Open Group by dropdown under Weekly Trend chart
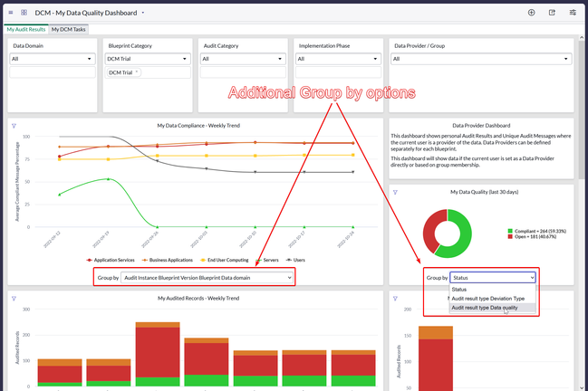Image resolution: width=588 pixels, height=391 pixels. click(207, 278)
